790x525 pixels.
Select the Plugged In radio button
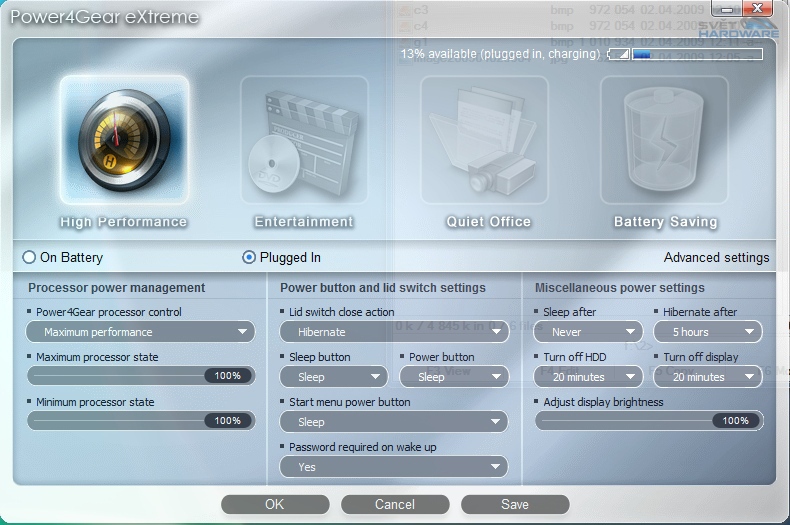coord(249,258)
